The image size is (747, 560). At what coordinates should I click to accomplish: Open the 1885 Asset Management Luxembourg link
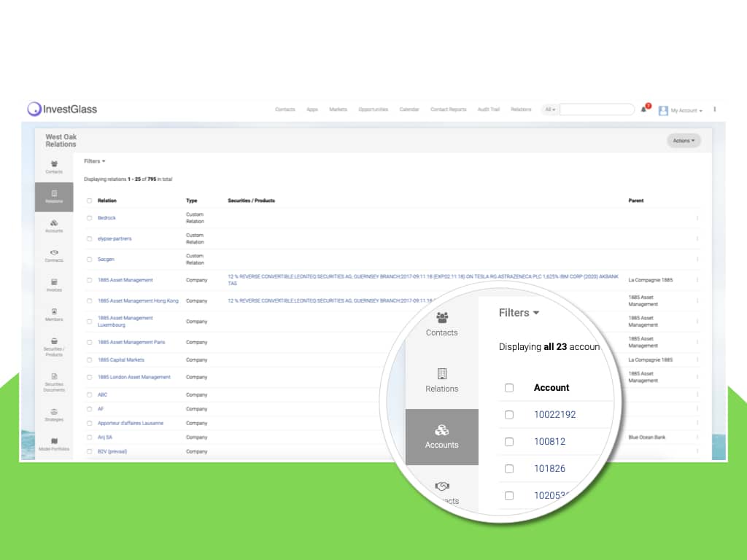(x=125, y=322)
